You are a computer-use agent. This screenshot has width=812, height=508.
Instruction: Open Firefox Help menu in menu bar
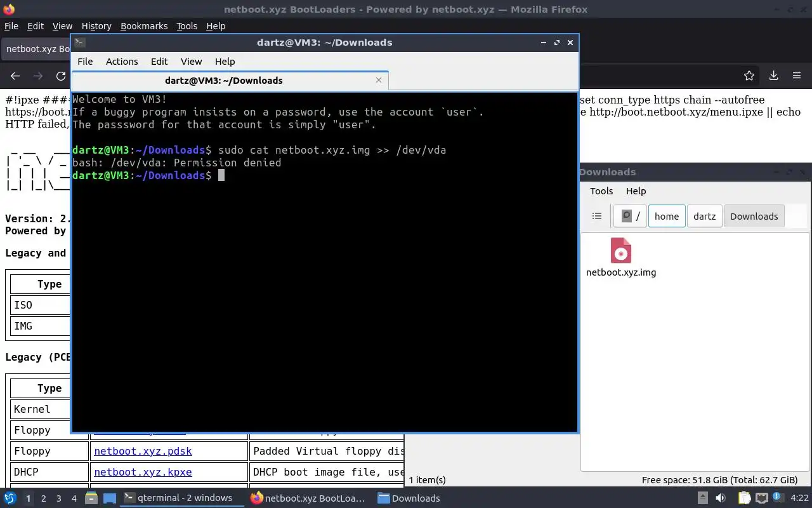tap(216, 26)
